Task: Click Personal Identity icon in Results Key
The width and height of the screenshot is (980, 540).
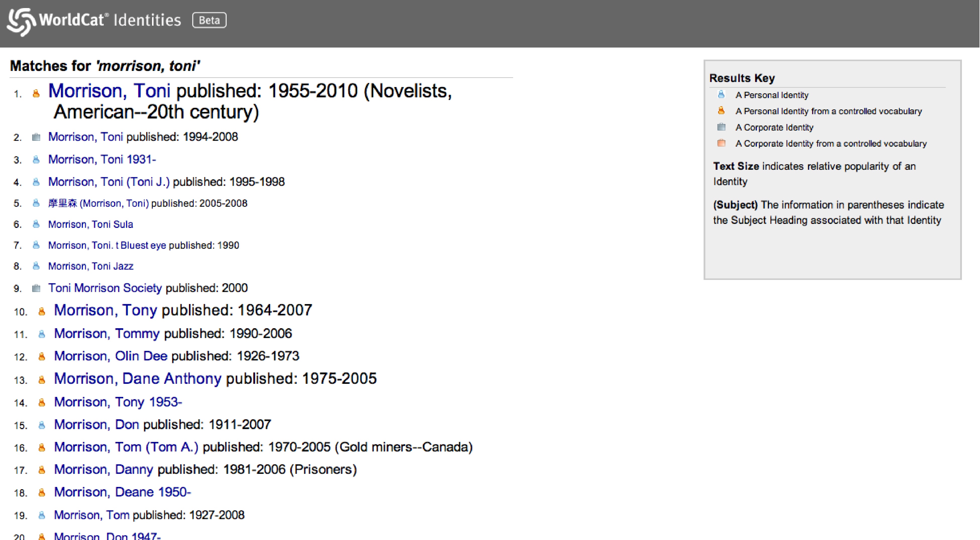Action: pyautogui.click(x=721, y=94)
